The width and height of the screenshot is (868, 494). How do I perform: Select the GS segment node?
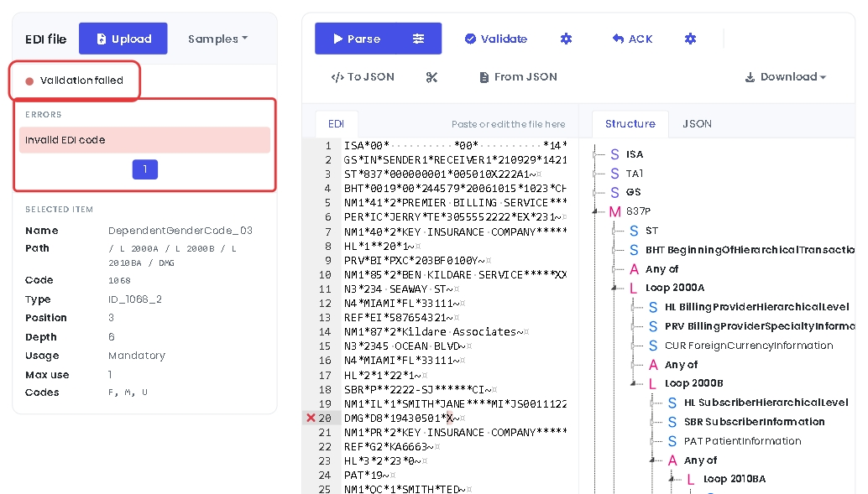[x=633, y=193]
